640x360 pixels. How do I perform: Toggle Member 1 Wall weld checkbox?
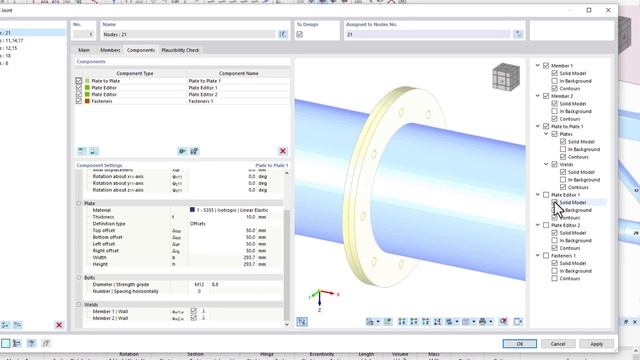tap(193, 311)
